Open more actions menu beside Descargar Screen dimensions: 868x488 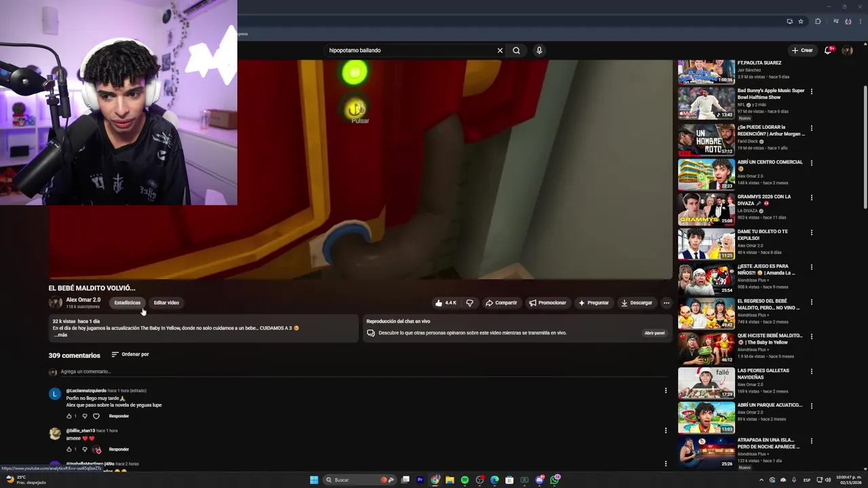point(667,303)
